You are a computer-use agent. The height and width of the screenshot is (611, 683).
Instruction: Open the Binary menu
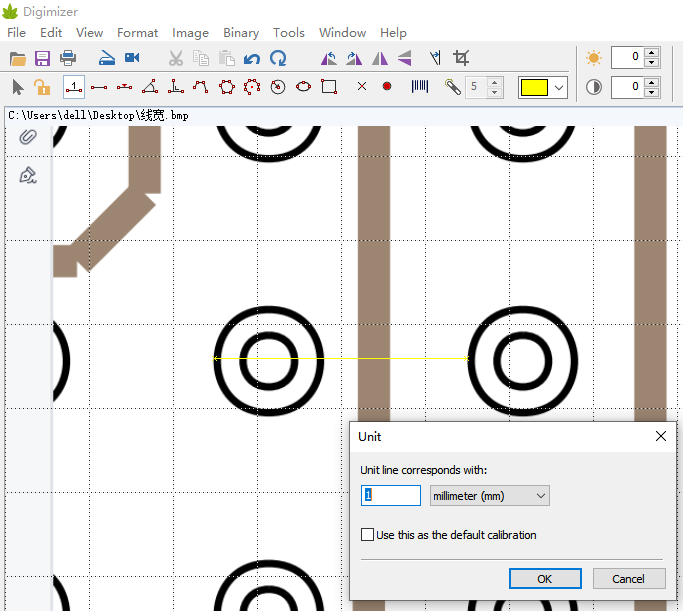(241, 33)
